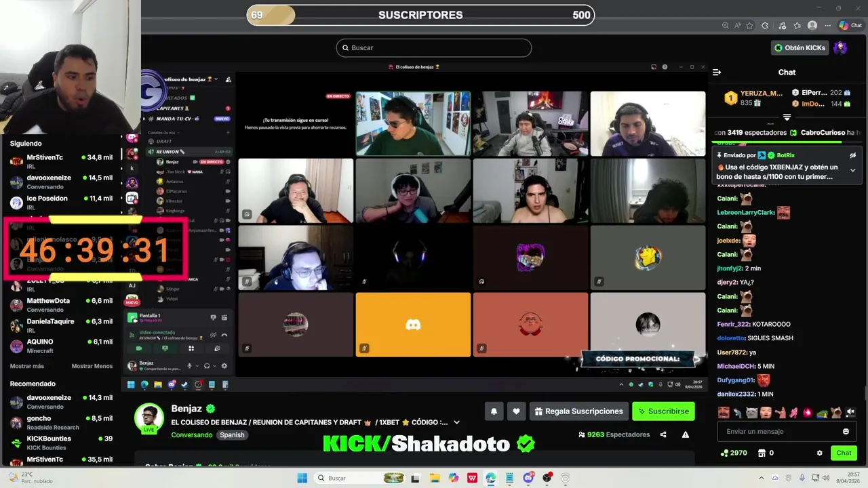Open the favorites list icon in browser toolbar
This screenshot has height=488, width=868.
click(x=797, y=26)
